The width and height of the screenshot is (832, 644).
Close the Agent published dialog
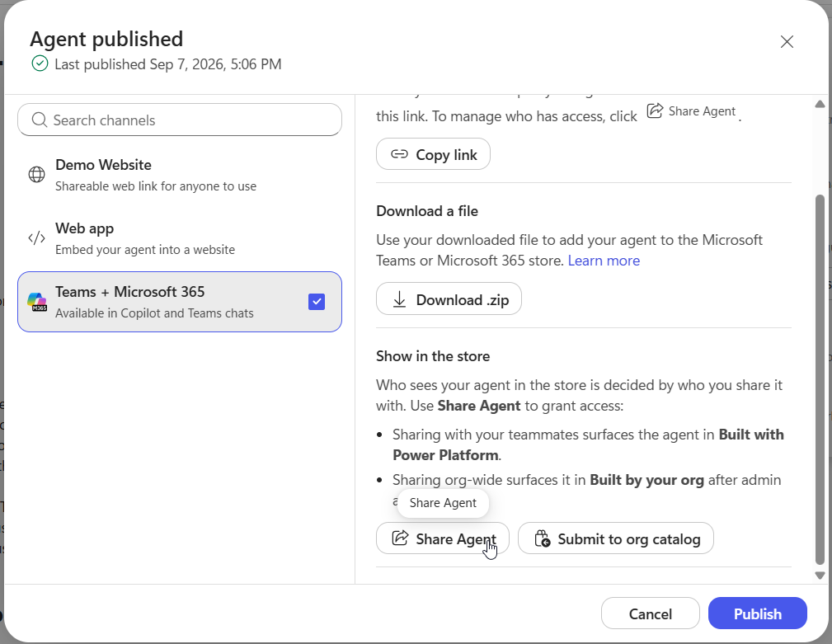tap(787, 41)
